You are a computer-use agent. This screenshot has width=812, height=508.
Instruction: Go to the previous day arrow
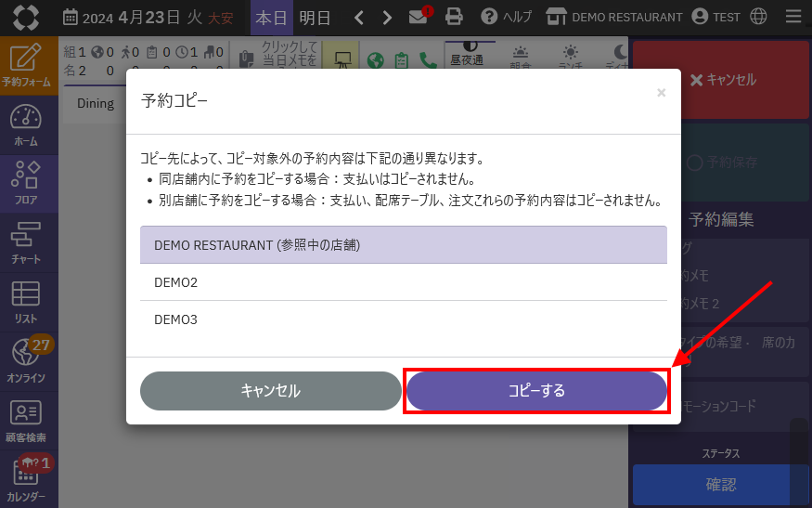coord(359,17)
